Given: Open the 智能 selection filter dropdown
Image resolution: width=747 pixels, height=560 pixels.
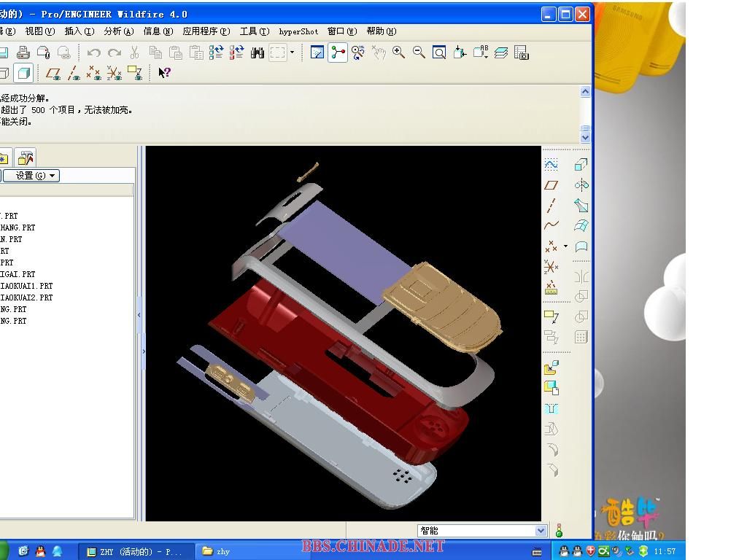Looking at the screenshot, I should pos(541,531).
